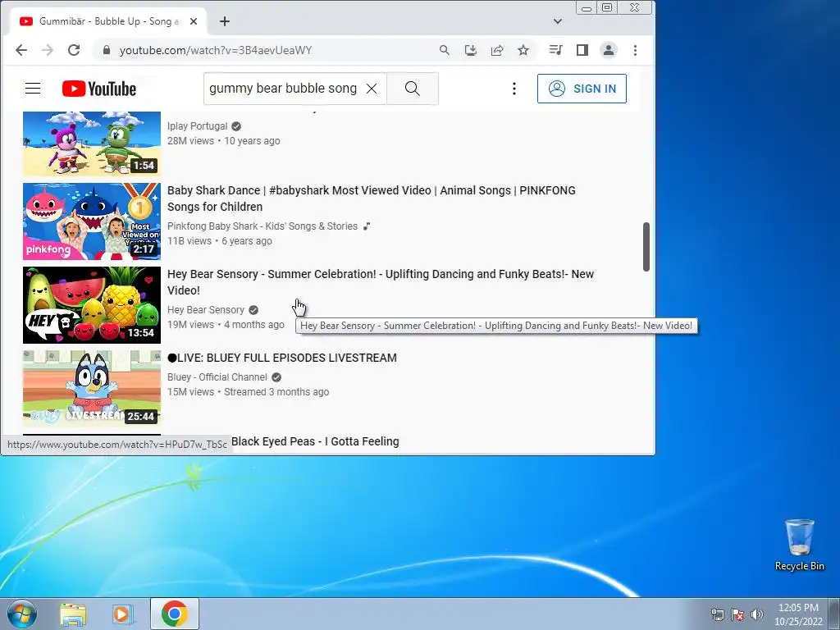Open the Baby Shark Dance thumbnail
This screenshot has height=630, width=840.
[x=92, y=221]
